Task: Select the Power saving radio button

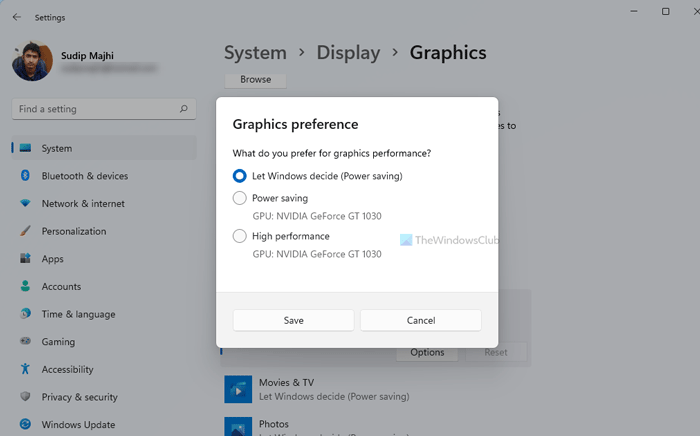Action: pyautogui.click(x=240, y=198)
